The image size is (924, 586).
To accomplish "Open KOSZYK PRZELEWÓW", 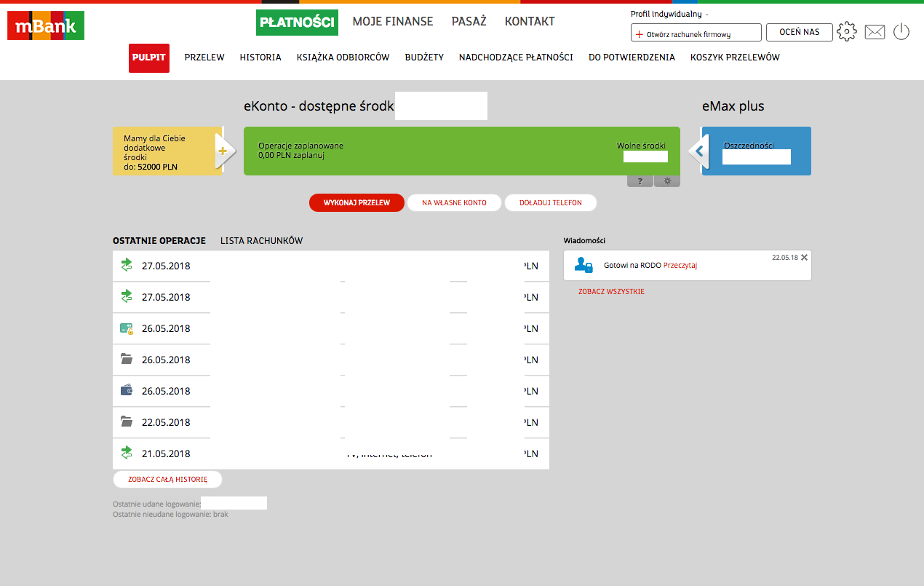I will pyautogui.click(x=735, y=58).
